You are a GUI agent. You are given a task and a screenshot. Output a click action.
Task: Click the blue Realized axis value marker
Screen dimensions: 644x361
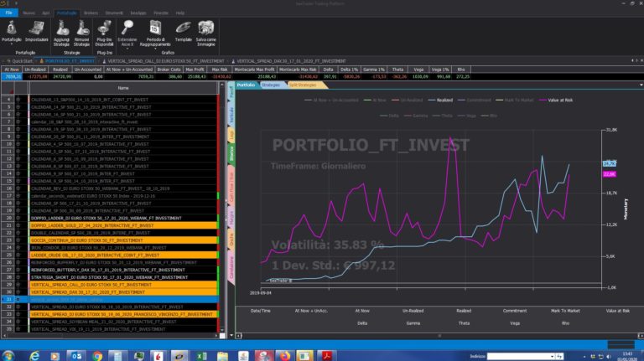click(x=610, y=163)
